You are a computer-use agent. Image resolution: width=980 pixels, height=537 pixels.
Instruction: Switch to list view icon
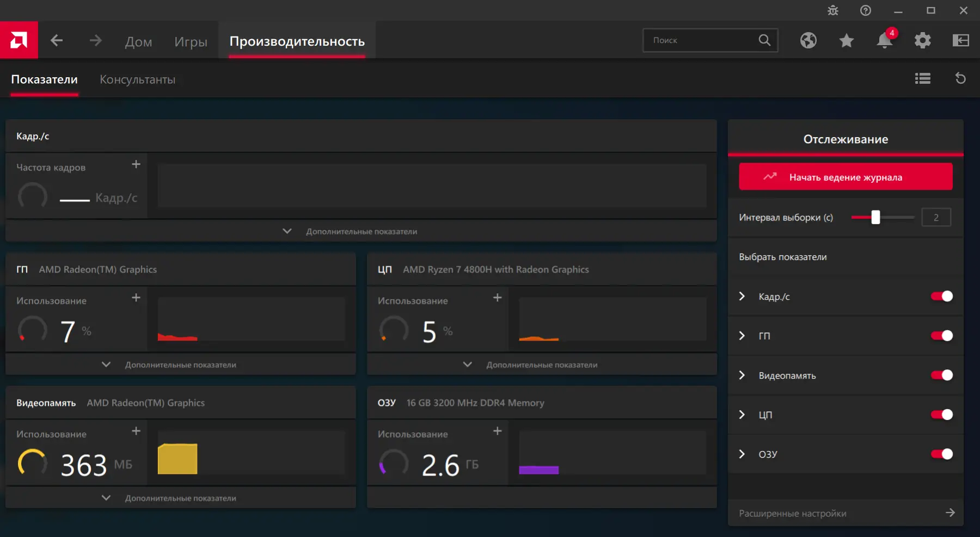tap(923, 78)
